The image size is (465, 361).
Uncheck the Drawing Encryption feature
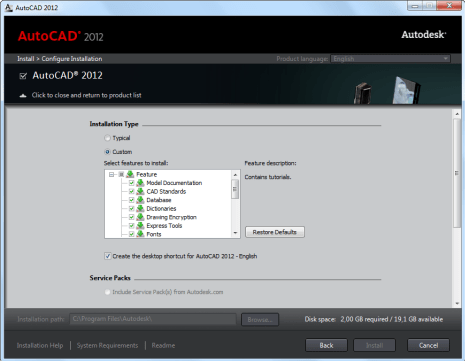131,217
